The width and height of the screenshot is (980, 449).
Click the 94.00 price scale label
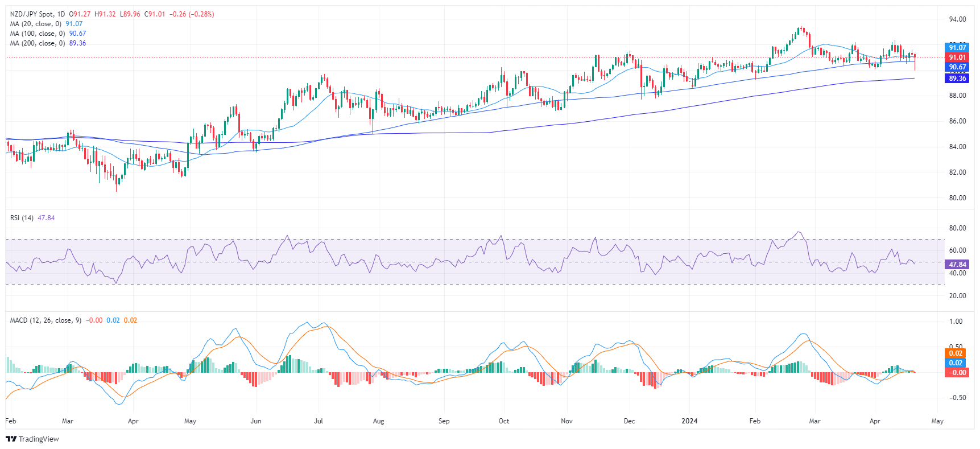pos(957,19)
